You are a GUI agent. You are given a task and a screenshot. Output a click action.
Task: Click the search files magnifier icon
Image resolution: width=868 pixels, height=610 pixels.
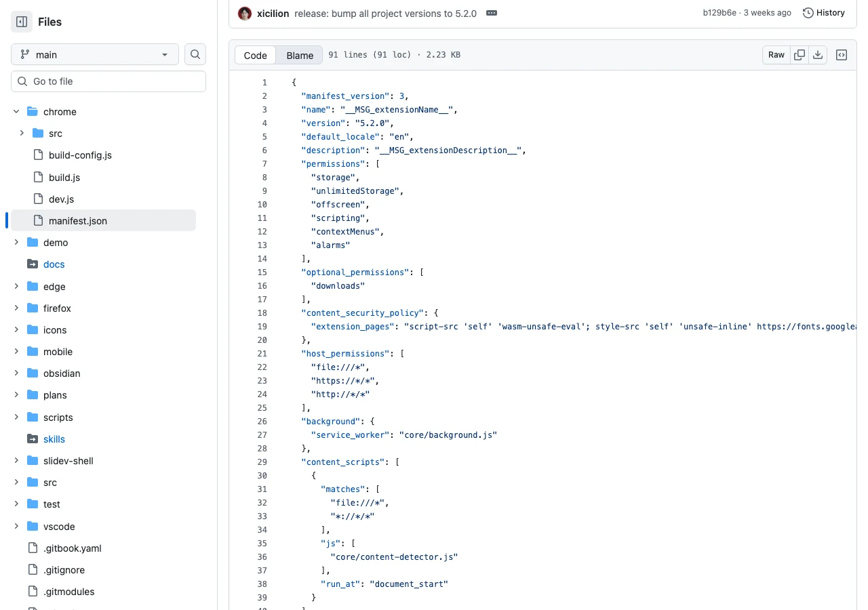[x=195, y=54]
